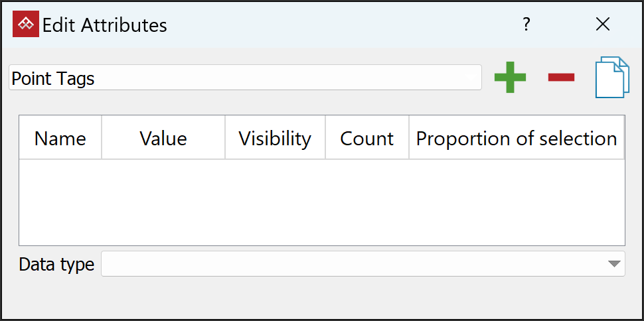The height and width of the screenshot is (321, 644).
Task: Close the Edit Attributes dialog
Action: (x=602, y=25)
